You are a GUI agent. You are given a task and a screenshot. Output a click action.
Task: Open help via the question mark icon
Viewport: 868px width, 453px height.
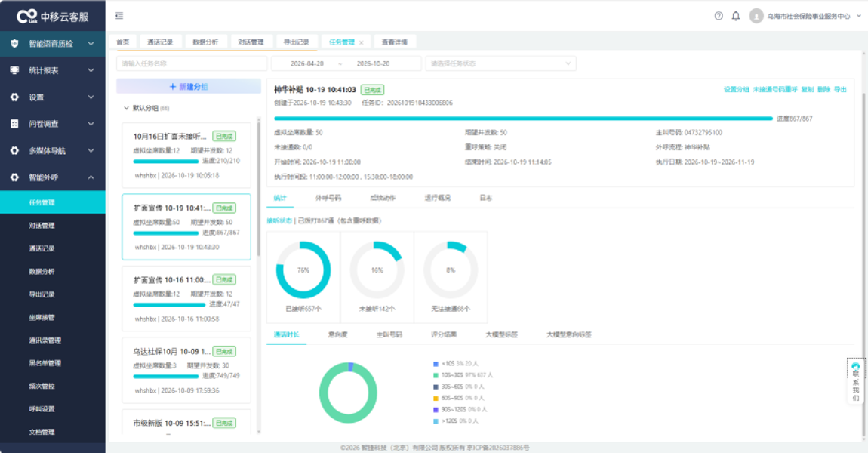click(x=719, y=16)
